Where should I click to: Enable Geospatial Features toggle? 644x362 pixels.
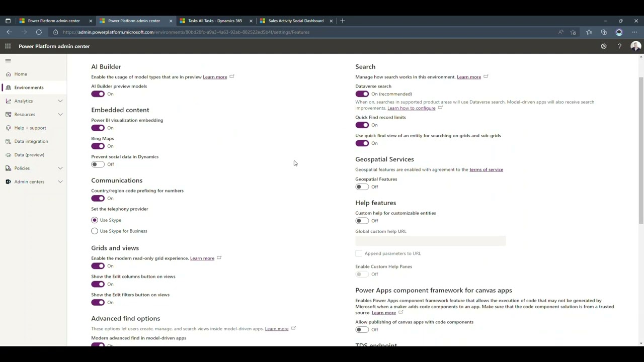click(362, 187)
